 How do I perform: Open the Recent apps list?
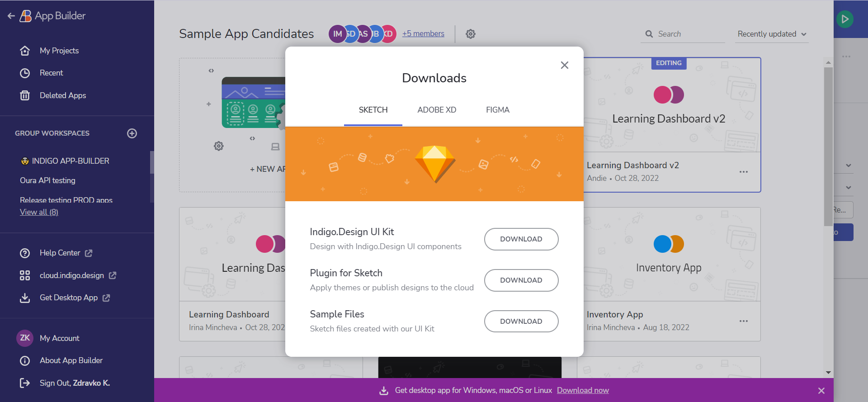click(51, 73)
